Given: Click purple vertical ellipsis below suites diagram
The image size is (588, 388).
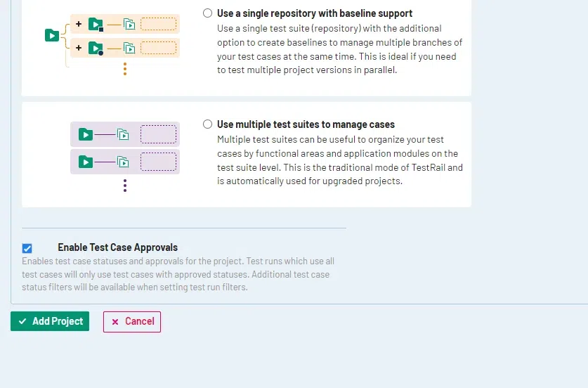Looking at the screenshot, I should [125, 186].
